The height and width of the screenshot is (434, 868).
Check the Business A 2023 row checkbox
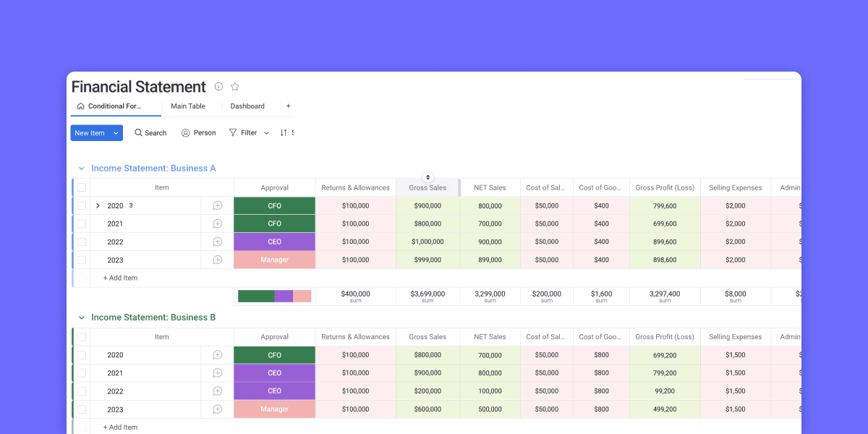coord(82,260)
